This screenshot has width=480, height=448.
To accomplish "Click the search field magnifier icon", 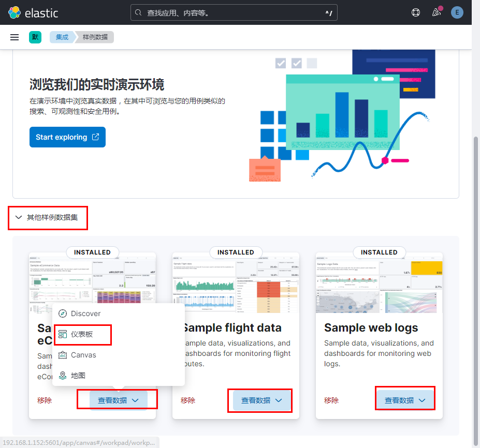I will (x=138, y=12).
